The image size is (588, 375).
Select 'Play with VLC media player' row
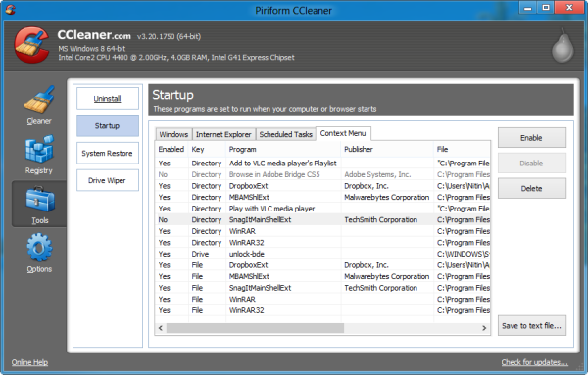pos(322,209)
